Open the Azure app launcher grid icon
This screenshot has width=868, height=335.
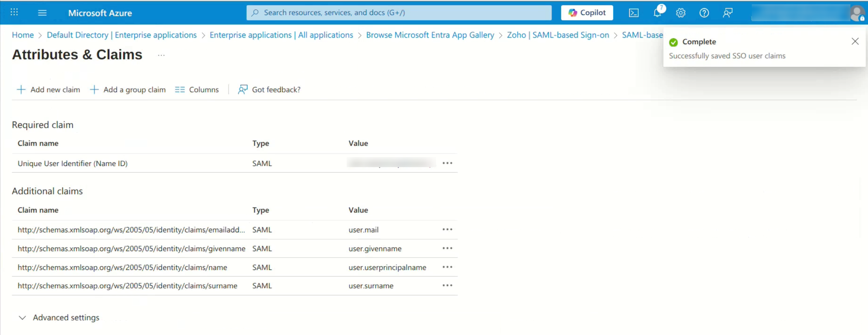(14, 13)
